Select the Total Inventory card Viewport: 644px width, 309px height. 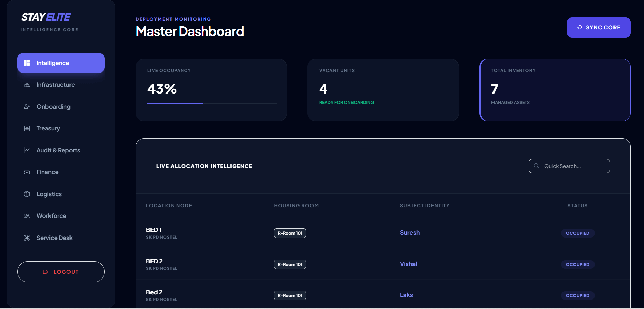[555, 90]
